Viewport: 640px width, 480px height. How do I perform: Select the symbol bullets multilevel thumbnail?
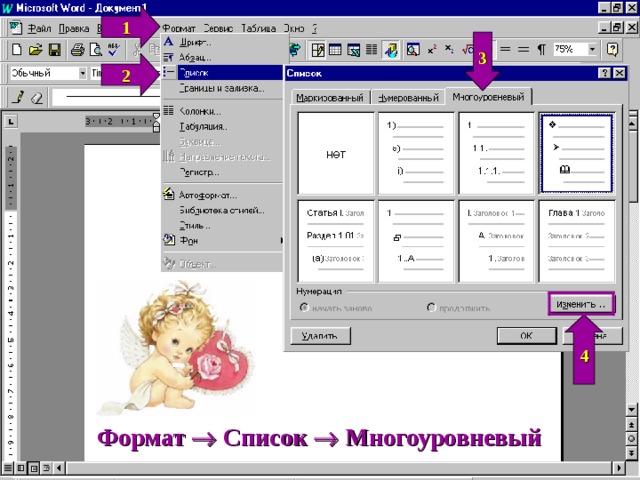click(x=577, y=153)
